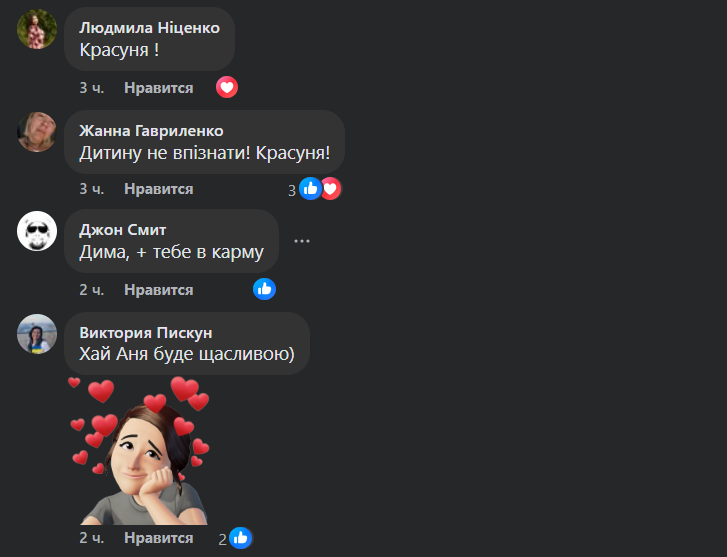Screen dimensions: 727x557
Task: Click Нравится under "Дима, + тебе в карму"
Action: coord(159,290)
